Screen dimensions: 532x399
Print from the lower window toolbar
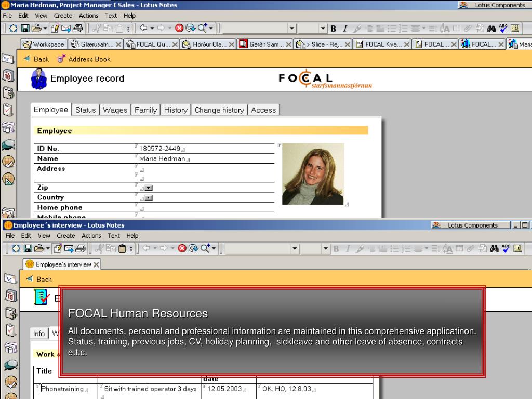[81, 248]
